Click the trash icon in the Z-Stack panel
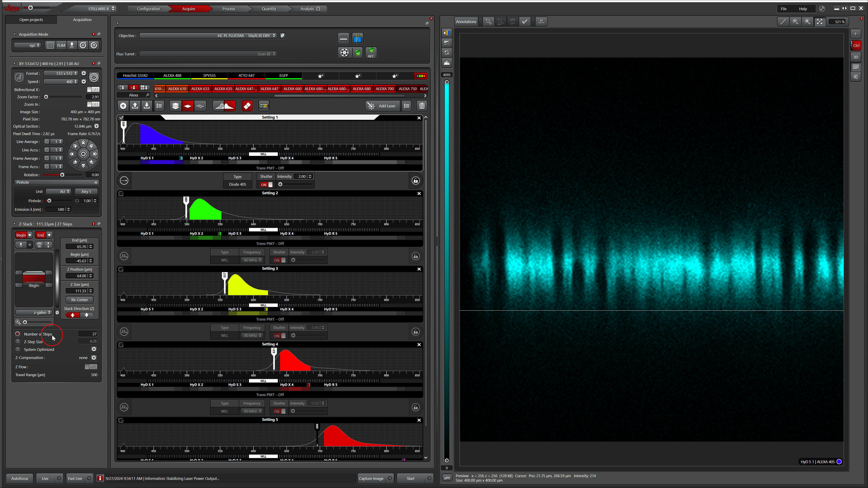This screenshot has height=488, width=868. pos(39,245)
